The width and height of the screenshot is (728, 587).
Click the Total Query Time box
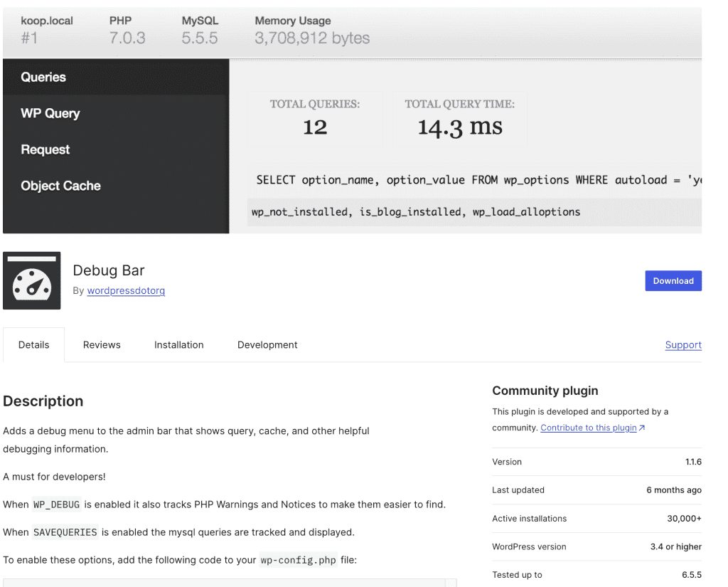[459, 118]
